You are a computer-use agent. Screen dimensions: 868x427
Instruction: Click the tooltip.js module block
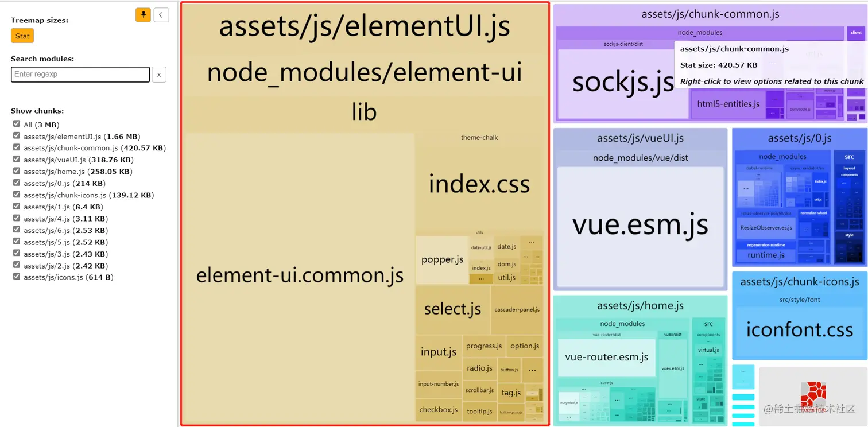tap(479, 412)
